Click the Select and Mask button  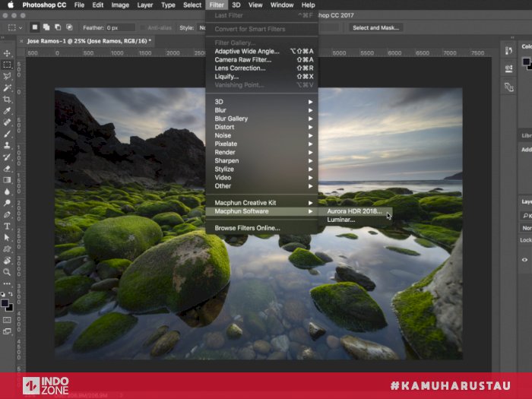pos(376,28)
